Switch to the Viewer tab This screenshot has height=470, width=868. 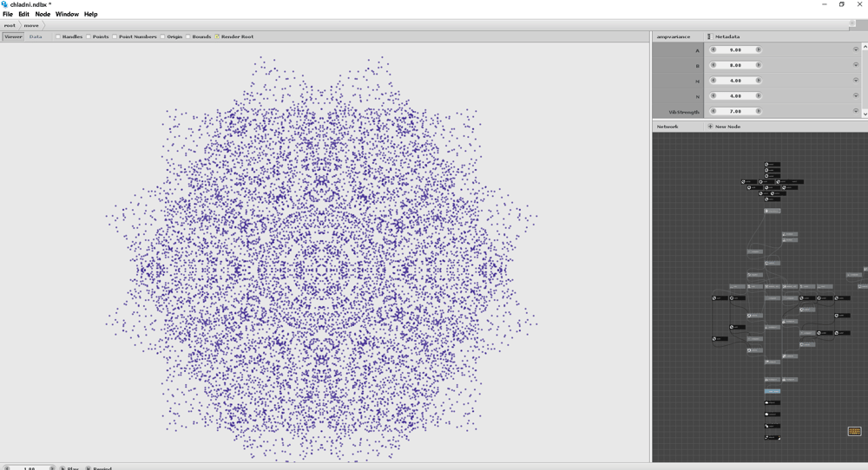tap(13, 36)
